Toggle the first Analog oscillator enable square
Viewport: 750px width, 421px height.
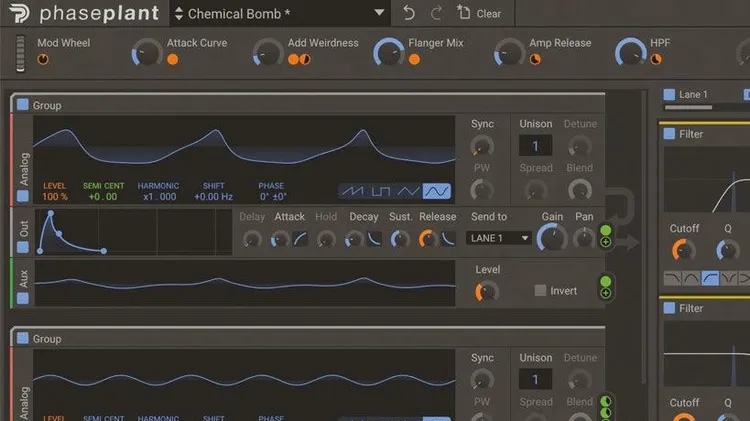pyautogui.click(x=22, y=196)
